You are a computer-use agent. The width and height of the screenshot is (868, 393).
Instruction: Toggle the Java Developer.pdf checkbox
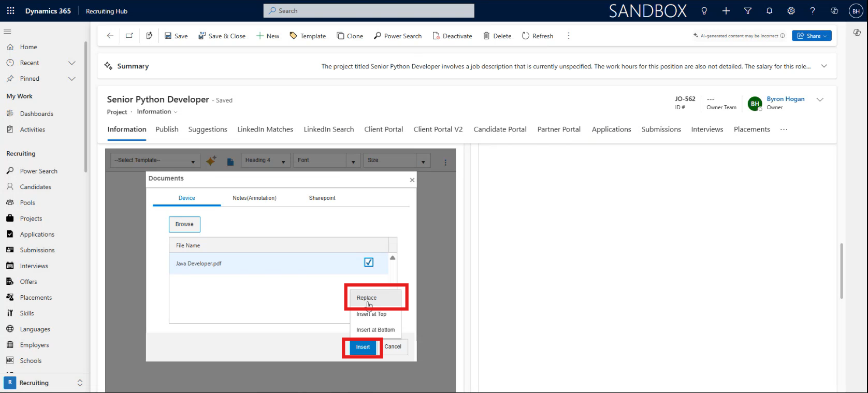coord(369,263)
